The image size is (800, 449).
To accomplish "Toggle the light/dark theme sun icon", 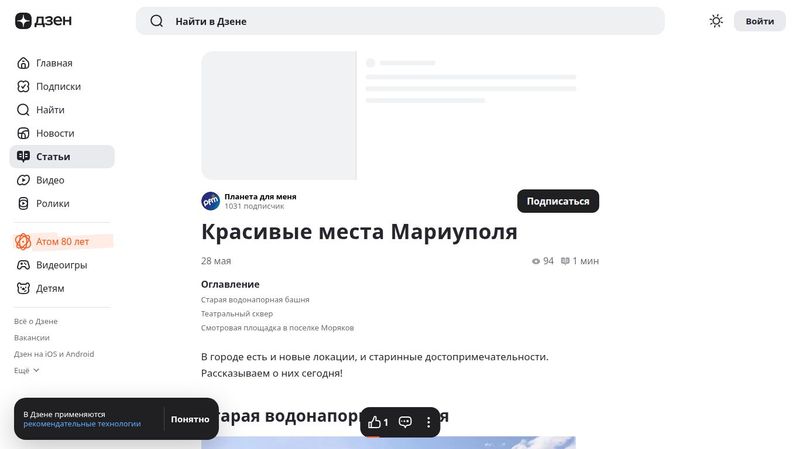I will coord(716,21).
